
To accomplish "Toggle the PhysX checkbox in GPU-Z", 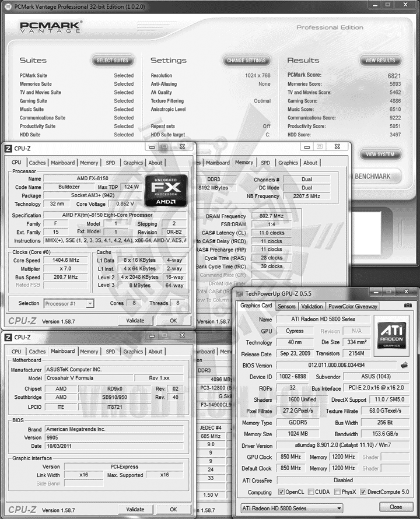I will point(337,492).
